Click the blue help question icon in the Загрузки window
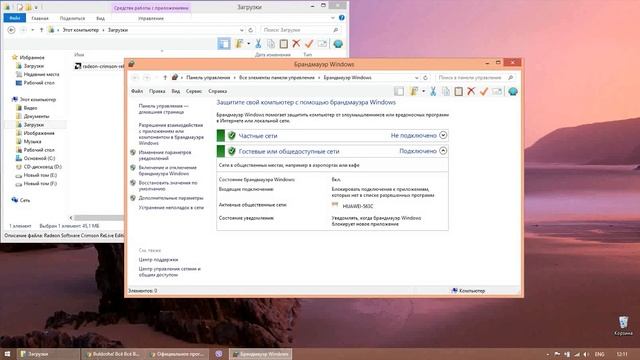Screen dimensions: 640x360 pos(342,18)
